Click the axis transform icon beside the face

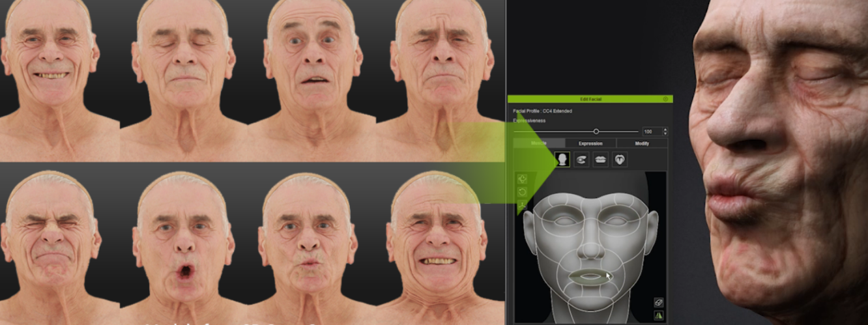pos(522,206)
